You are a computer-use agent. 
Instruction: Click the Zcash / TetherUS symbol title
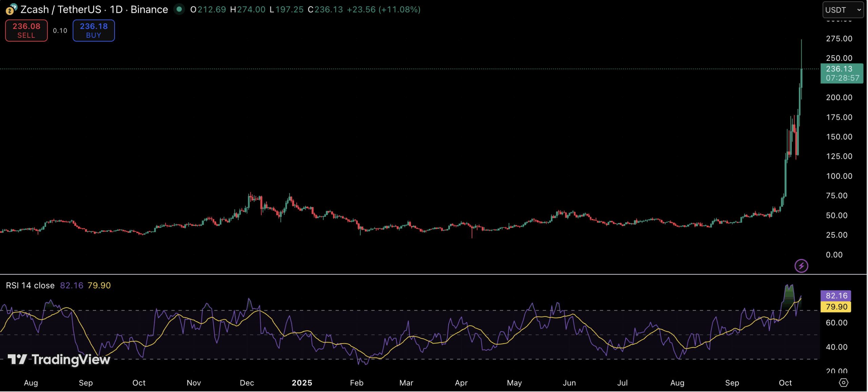60,10
